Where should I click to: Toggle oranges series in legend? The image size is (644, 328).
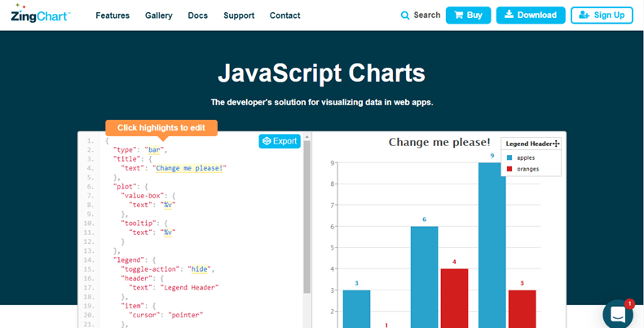[x=528, y=170]
